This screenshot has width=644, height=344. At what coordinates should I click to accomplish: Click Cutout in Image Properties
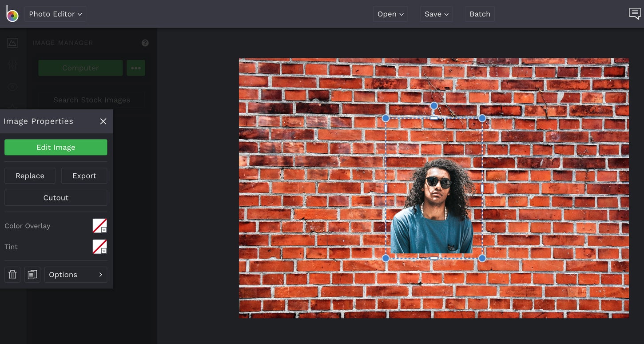coord(56,197)
